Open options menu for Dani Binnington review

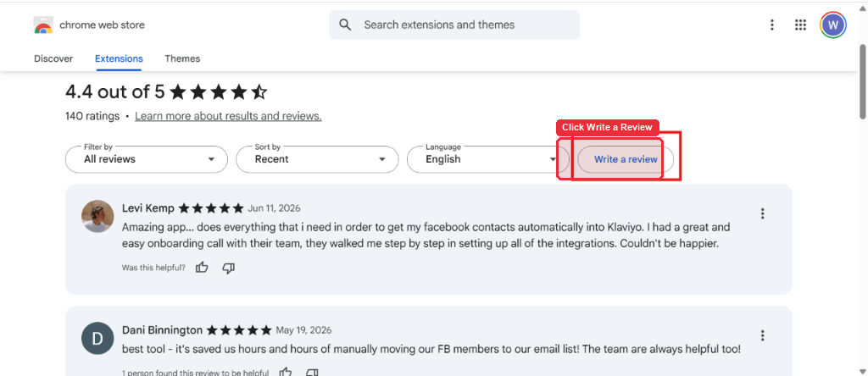coord(763,335)
